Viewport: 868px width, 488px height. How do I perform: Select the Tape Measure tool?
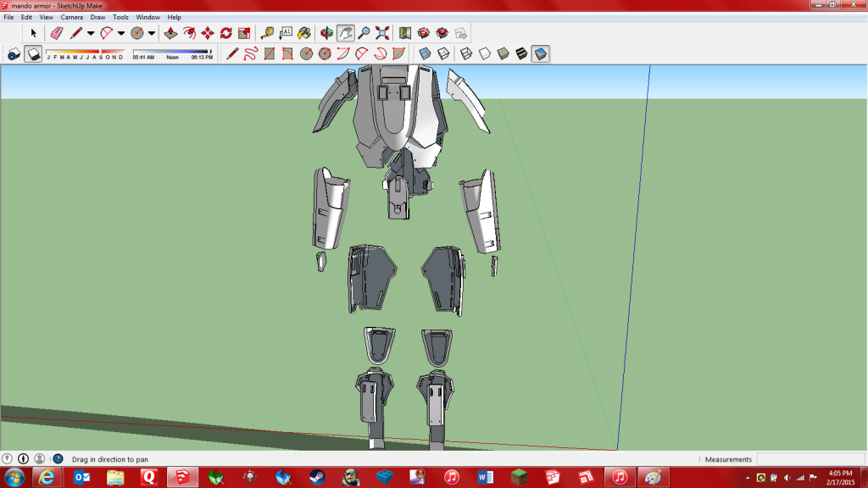tap(267, 33)
